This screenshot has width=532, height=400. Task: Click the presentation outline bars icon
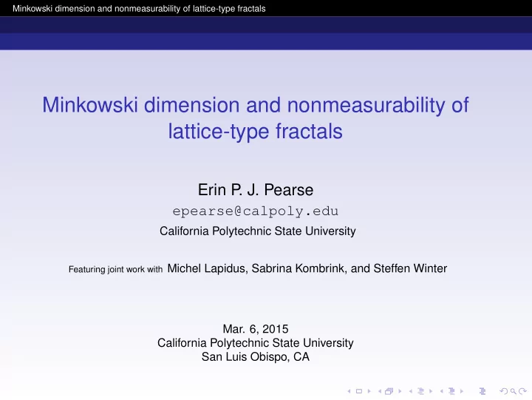tap(482, 391)
